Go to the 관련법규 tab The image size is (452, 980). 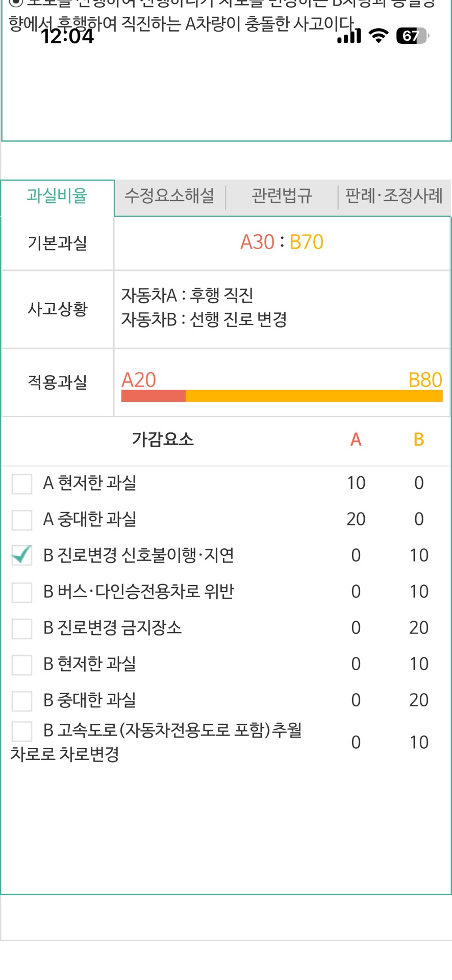pos(282,196)
